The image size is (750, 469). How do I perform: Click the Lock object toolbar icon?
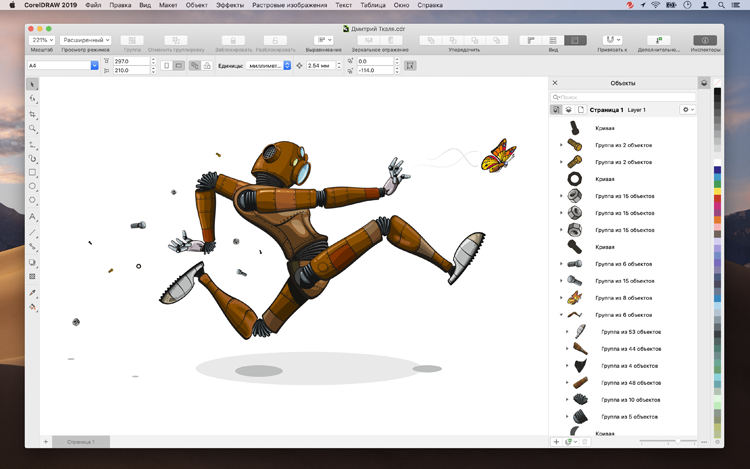pos(233,41)
